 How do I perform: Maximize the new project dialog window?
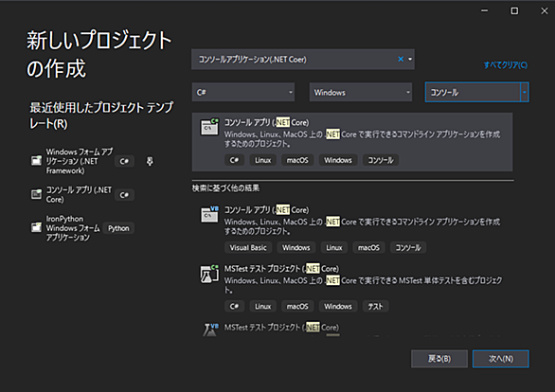pyautogui.click(x=514, y=11)
